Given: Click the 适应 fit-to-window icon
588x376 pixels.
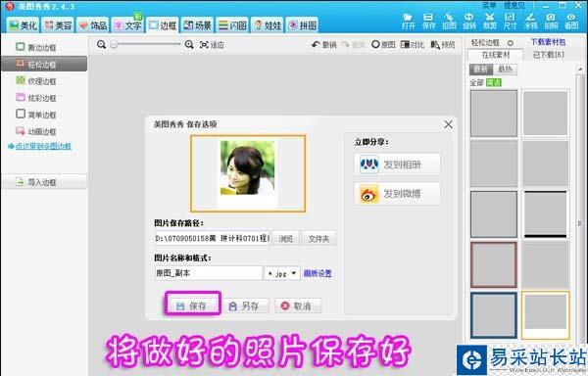Looking at the screenshot, I should coord(212,45).
